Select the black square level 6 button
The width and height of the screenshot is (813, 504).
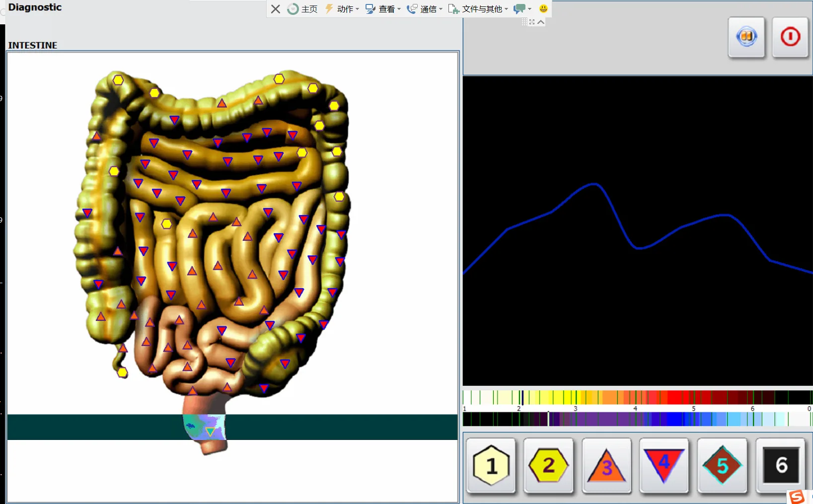[x=781, y=465]
